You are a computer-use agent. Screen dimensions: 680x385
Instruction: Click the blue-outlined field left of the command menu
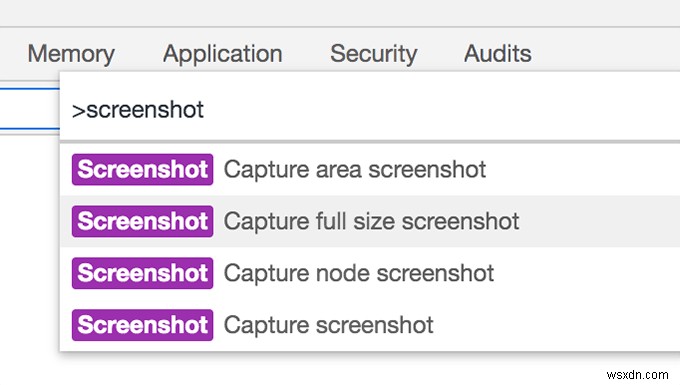tap(29, 109)
